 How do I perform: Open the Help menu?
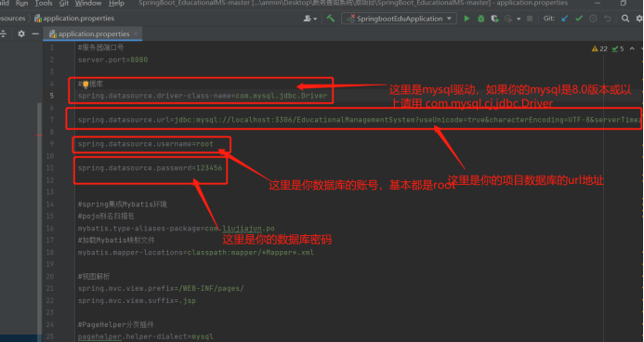tap(117, 4)
